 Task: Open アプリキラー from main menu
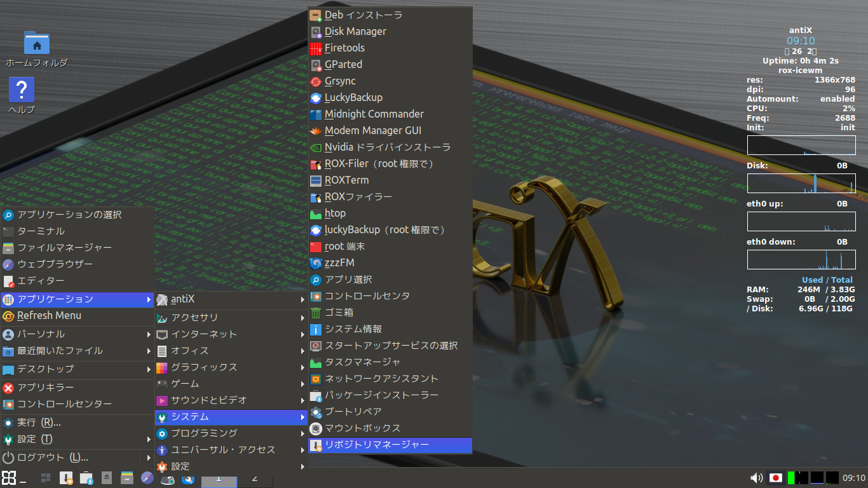[78, 388]
